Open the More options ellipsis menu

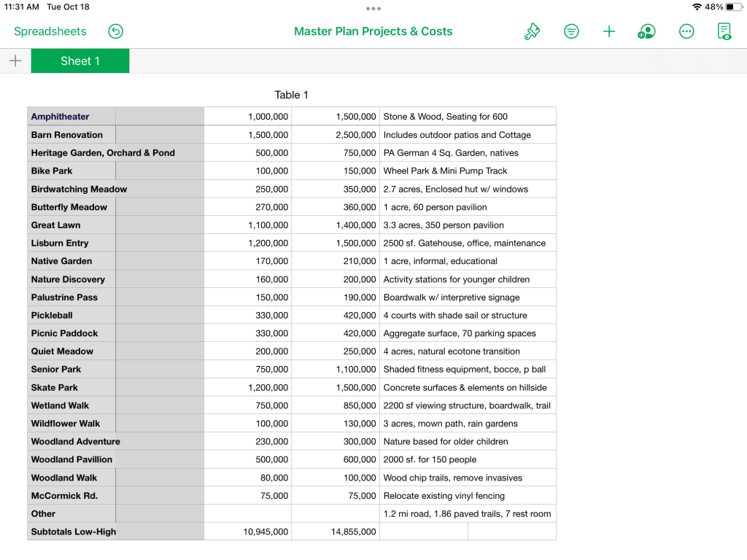tap(686, 31)
